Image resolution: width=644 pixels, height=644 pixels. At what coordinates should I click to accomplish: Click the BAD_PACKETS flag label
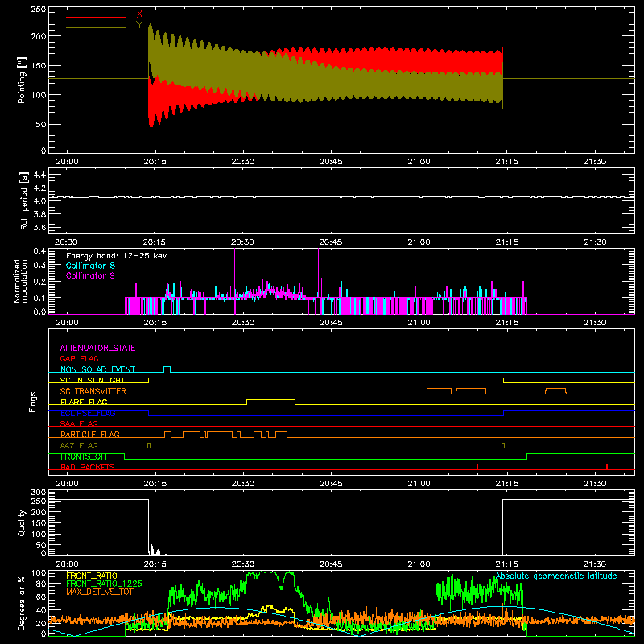point(88,467)
